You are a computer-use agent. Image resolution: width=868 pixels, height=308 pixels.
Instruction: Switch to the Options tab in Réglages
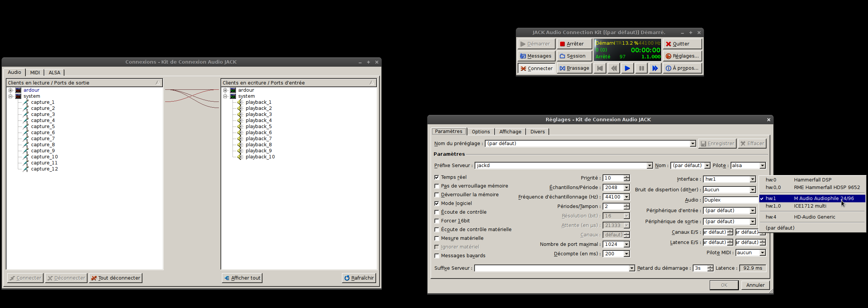pyautogui.click(x=481, y=132)
